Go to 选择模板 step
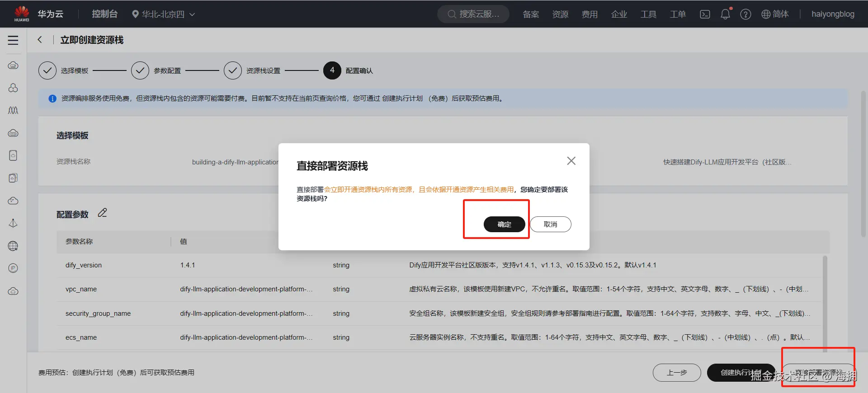Viewport: 868px width, 393px height. point(63,70)
